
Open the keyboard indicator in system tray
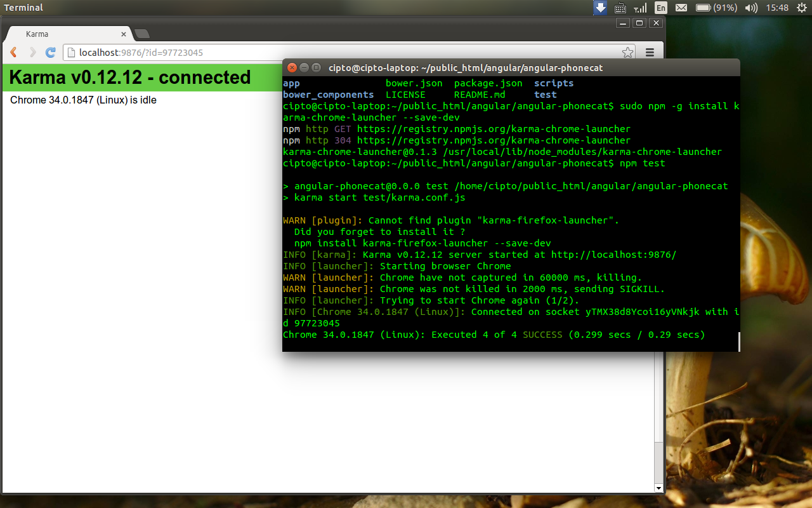pos(620,8)
